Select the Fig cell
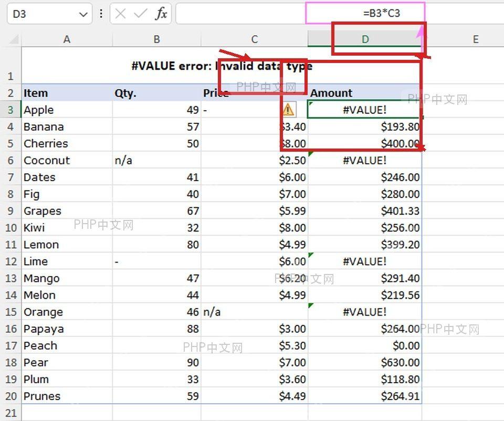This screenshot has height=421, width=504. tap(67, 194)
